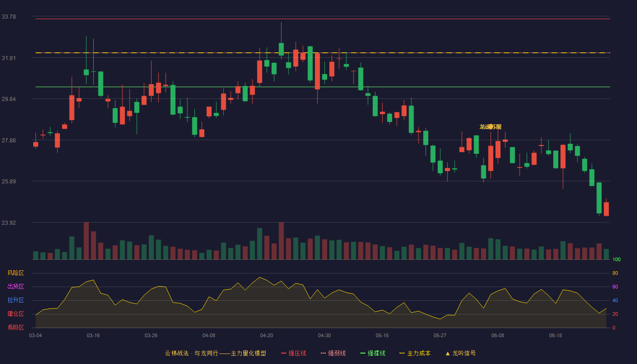The height and width of the screenshot is (364, 637).
Task: Click the 低吸区 zone label
Action: pos(15,328)
